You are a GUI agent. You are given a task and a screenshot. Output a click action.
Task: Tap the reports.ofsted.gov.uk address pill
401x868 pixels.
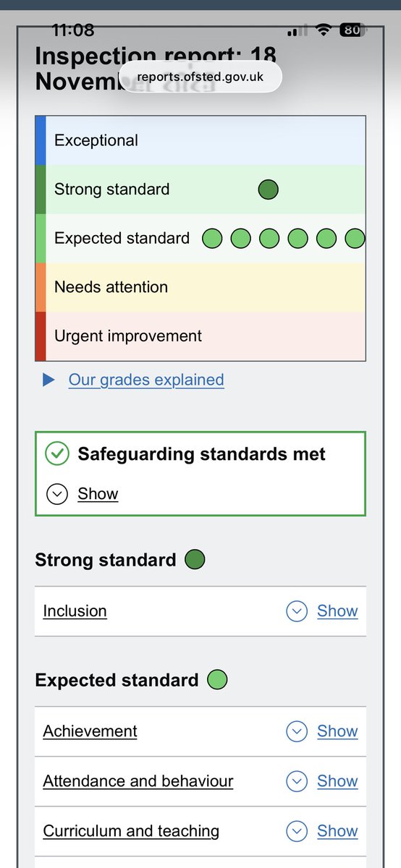coord(200,77)
